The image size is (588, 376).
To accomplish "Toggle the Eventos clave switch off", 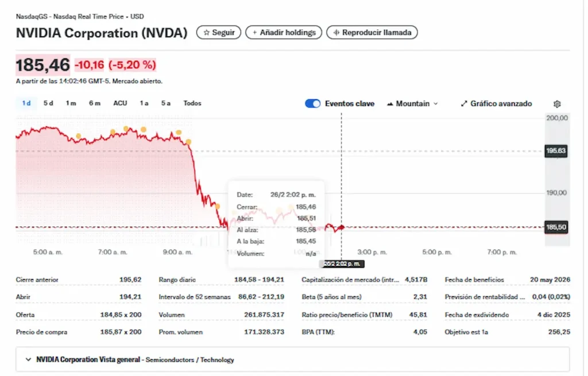I will [313, 104].
